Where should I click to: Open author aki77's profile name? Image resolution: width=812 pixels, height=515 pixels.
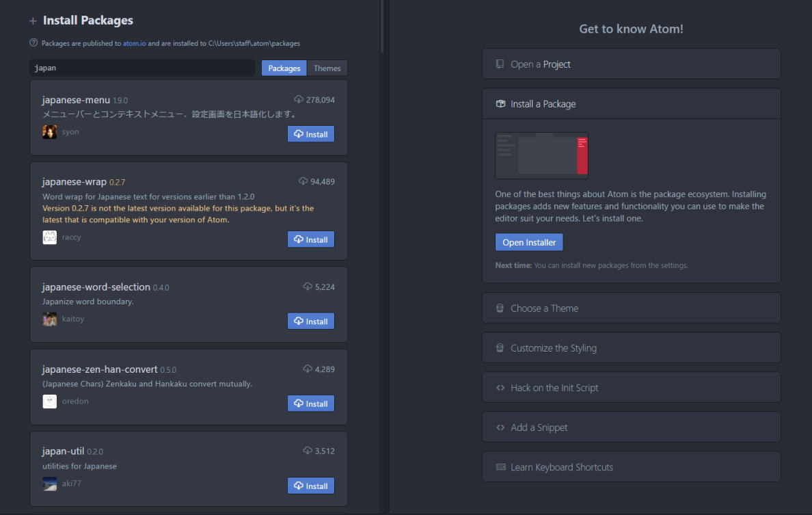pyautogui.click(x=72, y=484)
